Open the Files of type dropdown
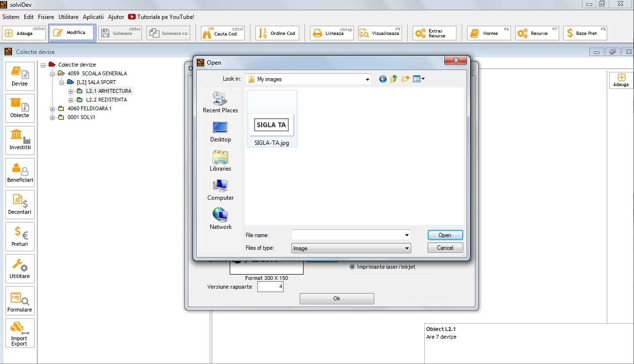This screenshot has width=634, height=364. [x=407, y=248]
